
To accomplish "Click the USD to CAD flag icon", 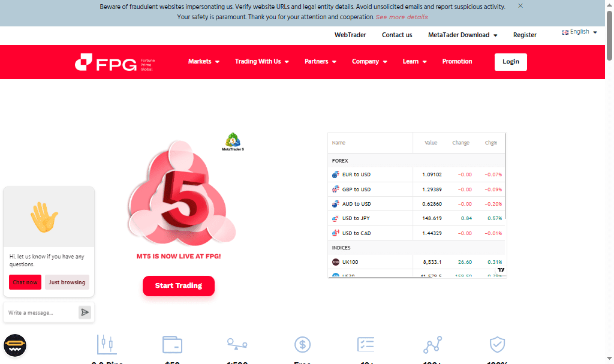I will coord(336,233).
